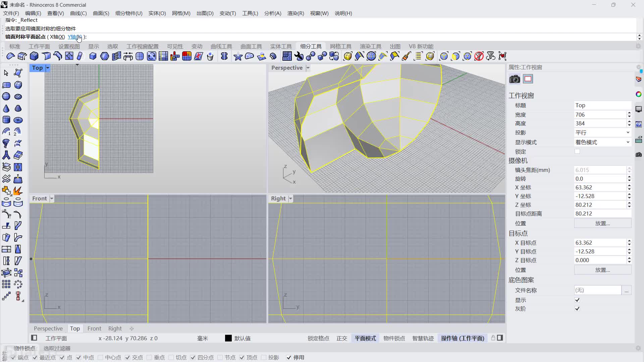Uncheck the 灰阶 checkbox

[577, 309]
